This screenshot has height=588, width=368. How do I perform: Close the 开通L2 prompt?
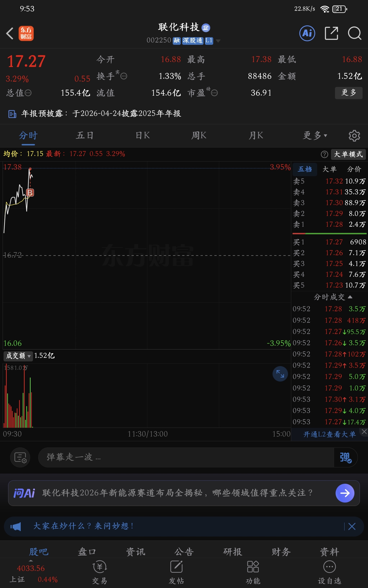pos(364,432)
